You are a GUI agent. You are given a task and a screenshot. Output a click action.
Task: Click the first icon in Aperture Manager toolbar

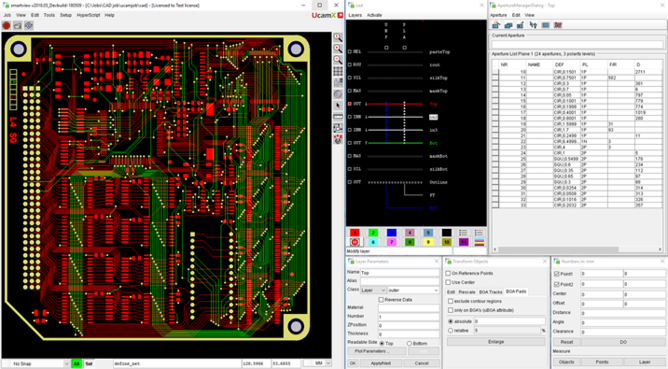(x=496, y=25)
